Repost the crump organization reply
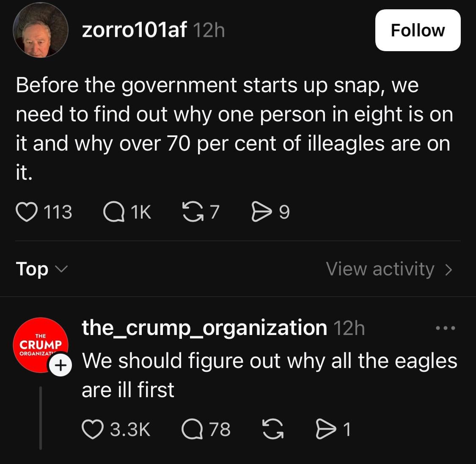This screenshot has height=464, width=476. pyautogui.click(x=273, y=429)
